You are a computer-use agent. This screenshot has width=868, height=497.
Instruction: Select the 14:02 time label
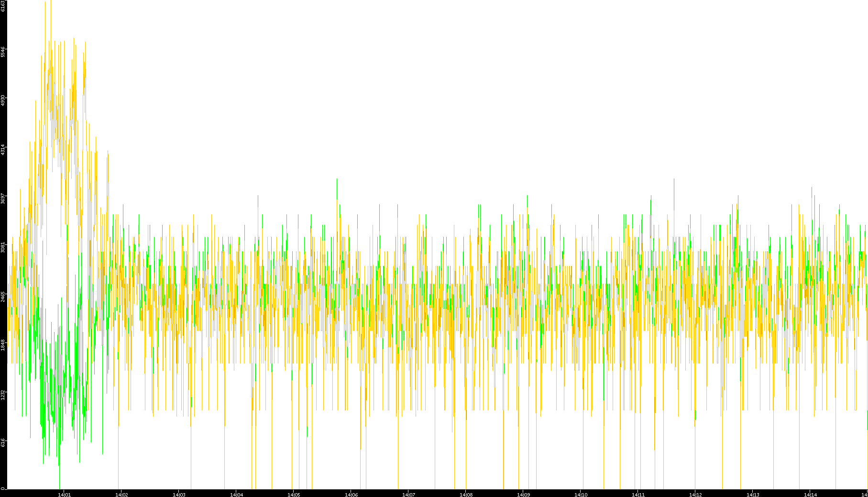[x=121, y=495]
